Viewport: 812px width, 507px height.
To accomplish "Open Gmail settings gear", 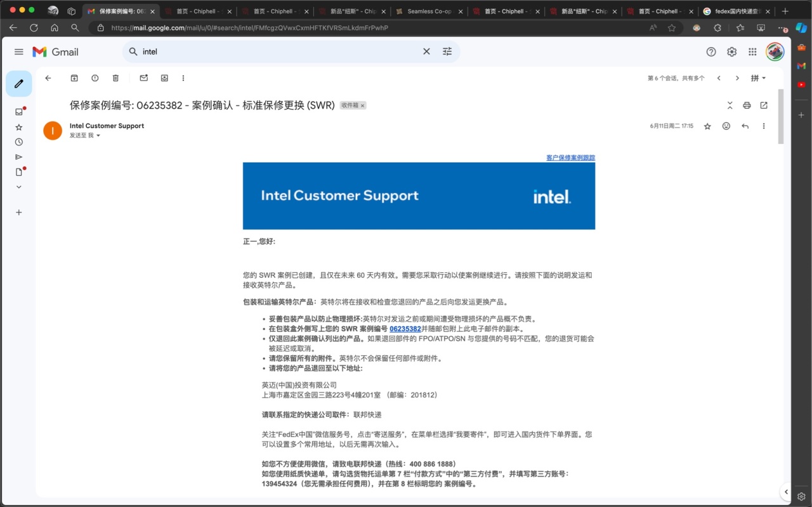I will click(x=732, y=52).
